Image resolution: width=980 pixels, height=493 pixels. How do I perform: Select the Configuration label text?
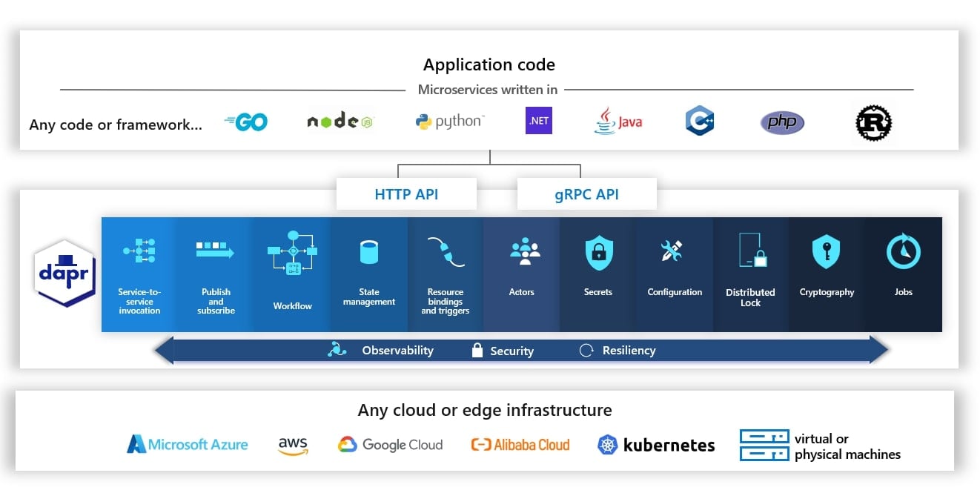pos(675,292)
